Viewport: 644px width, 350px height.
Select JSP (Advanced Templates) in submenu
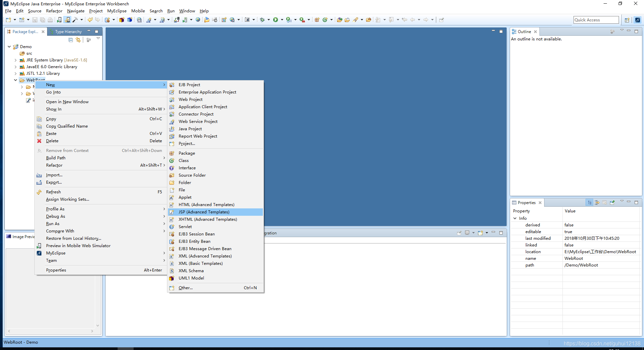pos(215,212)
